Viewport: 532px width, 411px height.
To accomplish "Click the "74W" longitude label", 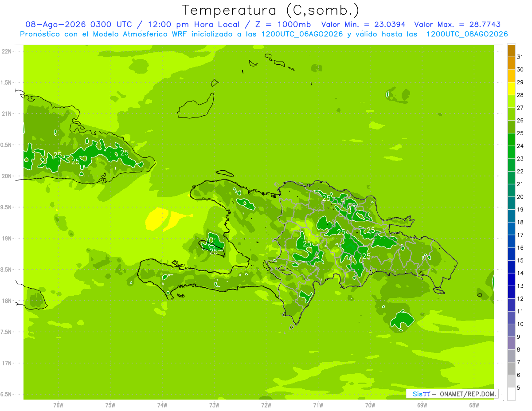I will [x=162, y=405].
